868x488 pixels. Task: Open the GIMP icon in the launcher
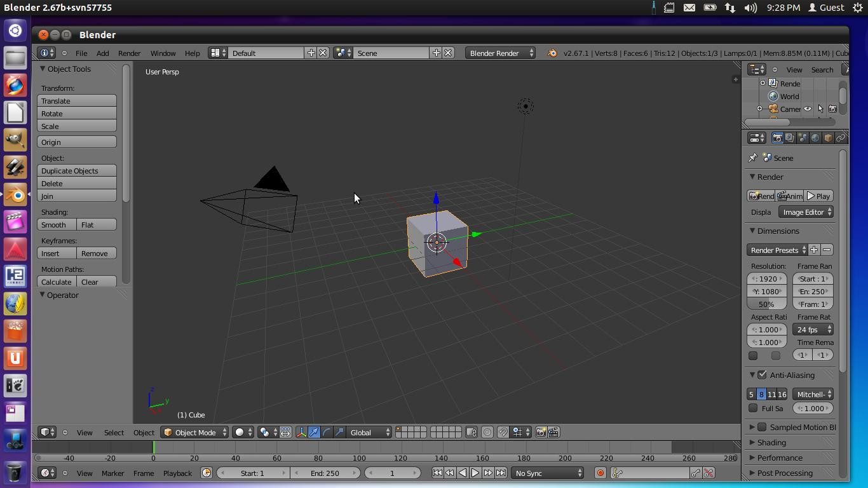tap(15, 139)
